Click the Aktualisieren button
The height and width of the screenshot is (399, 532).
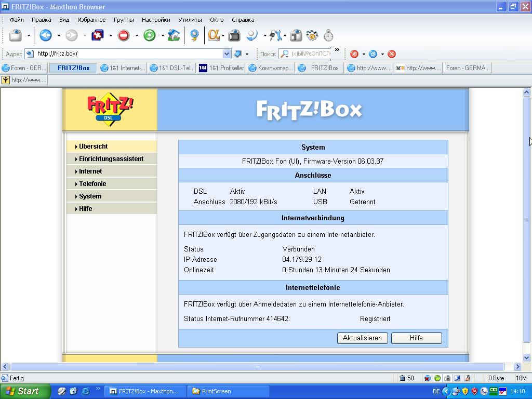tap(362, 338)
